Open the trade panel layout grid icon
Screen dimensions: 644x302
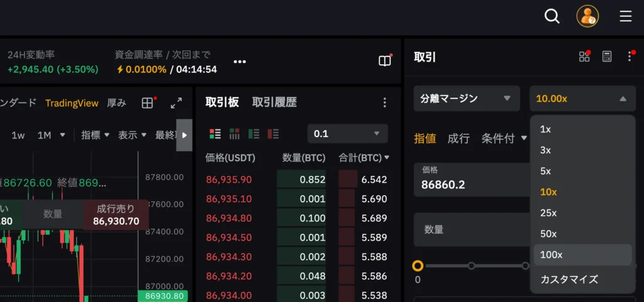(584, 57)
